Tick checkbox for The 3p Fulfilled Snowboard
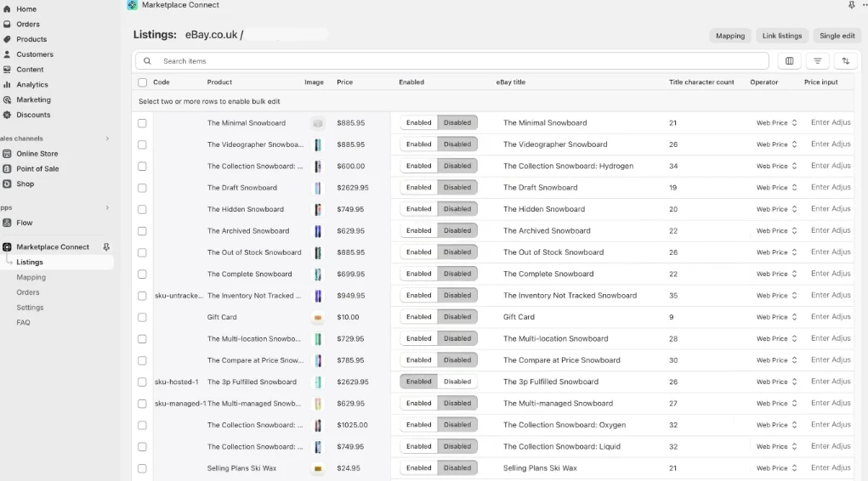Screen dimensions: 868x481 (142, 382)
